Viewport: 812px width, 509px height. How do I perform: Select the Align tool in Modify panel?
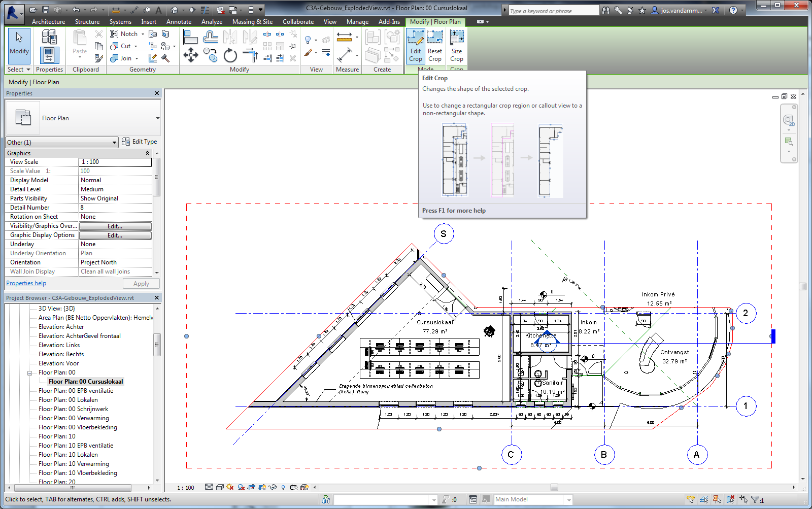click(x=190, y=37)
